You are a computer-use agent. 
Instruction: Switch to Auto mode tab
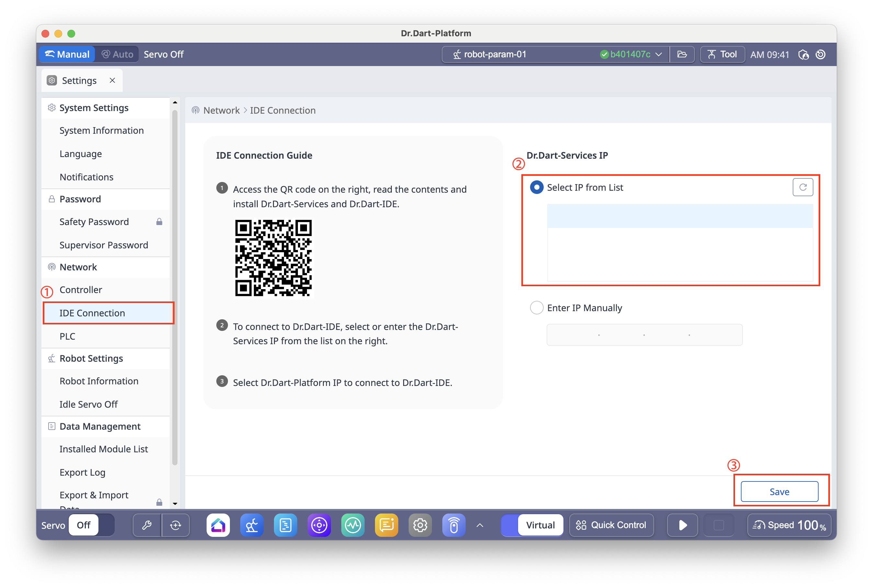click(117, 54)
